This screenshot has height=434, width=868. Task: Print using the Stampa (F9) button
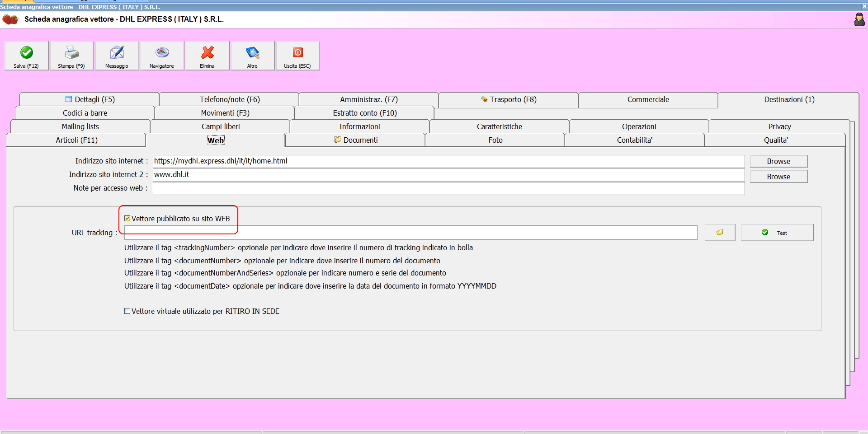(x=72, y=56)
